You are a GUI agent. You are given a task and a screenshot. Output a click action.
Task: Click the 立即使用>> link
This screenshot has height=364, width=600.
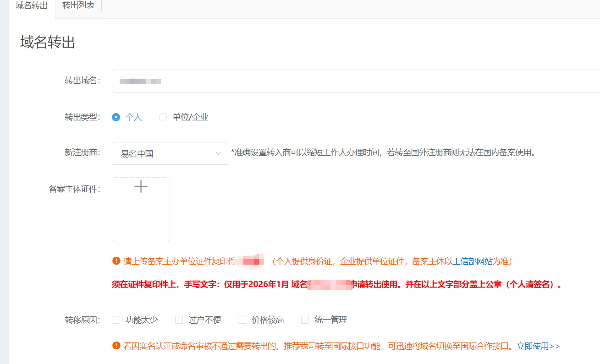click(539, 346)
